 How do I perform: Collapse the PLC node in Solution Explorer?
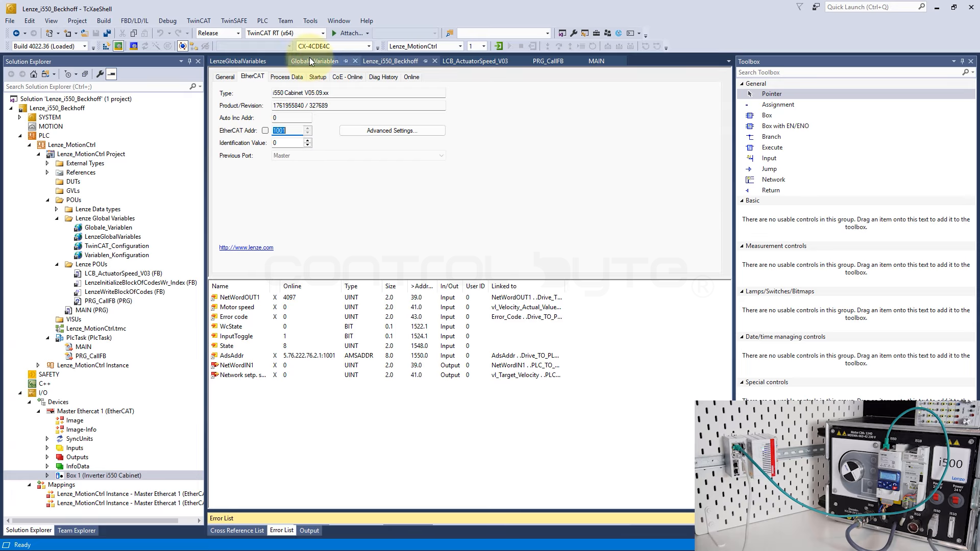20,136
